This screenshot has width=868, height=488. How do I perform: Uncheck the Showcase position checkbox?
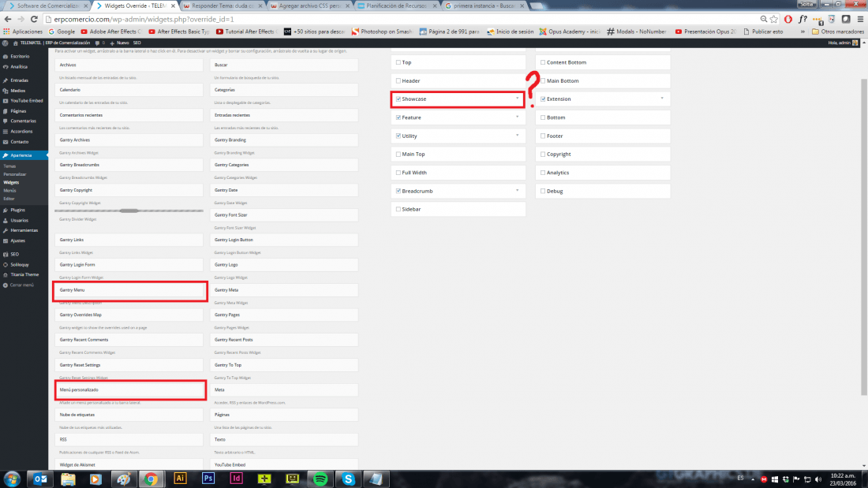pyautogui.click(x=398, y=99)
